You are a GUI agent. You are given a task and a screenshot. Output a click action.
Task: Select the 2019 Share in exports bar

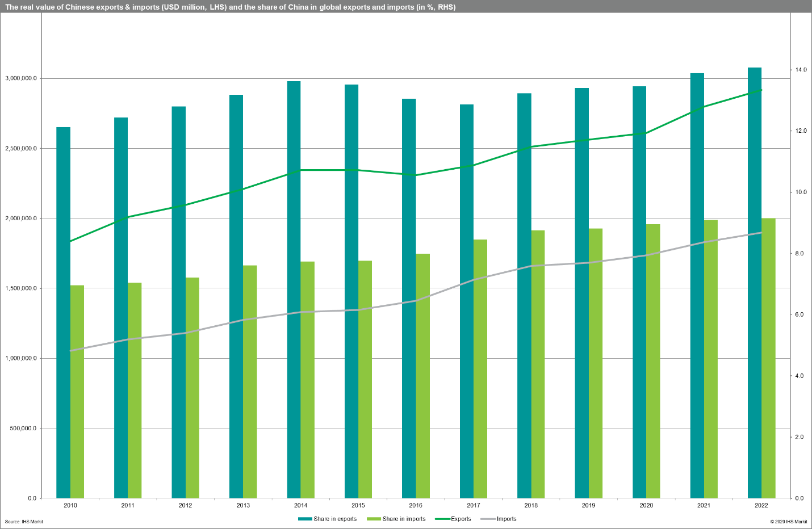coord(581,292)
